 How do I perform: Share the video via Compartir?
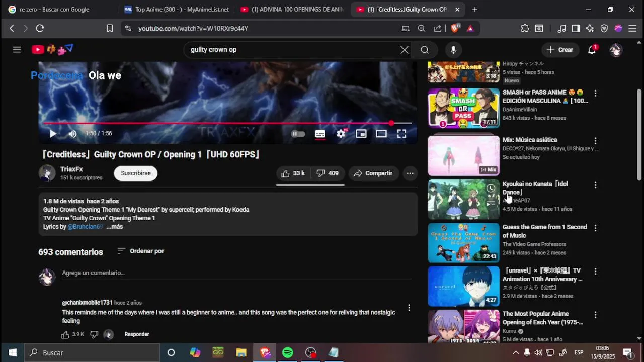373,173
